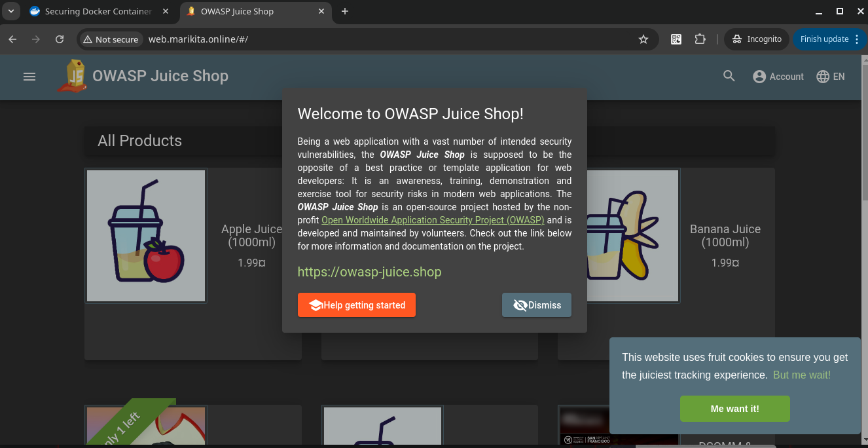Click the But me wait! link
The width and height of the screenshot is (868, 448).
801,375
